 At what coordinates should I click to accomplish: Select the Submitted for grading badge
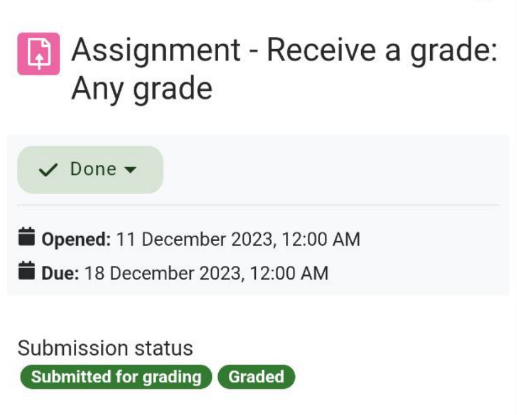(116, 377)
